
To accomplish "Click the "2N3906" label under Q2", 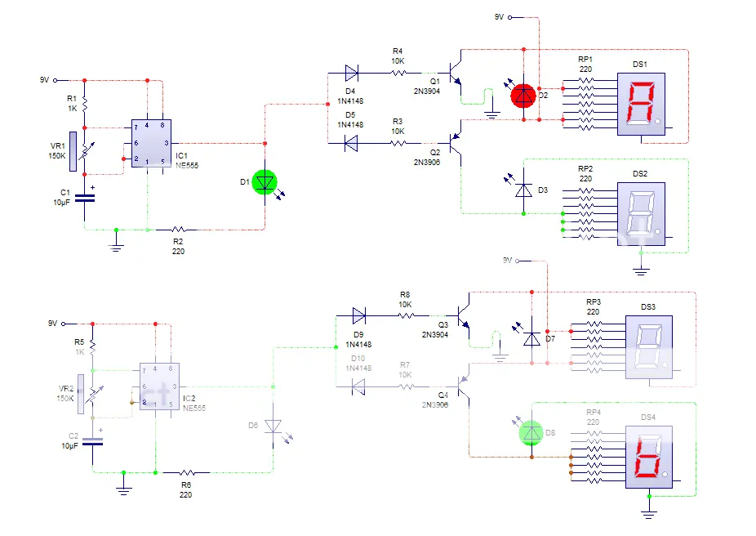I will (427, 163).
